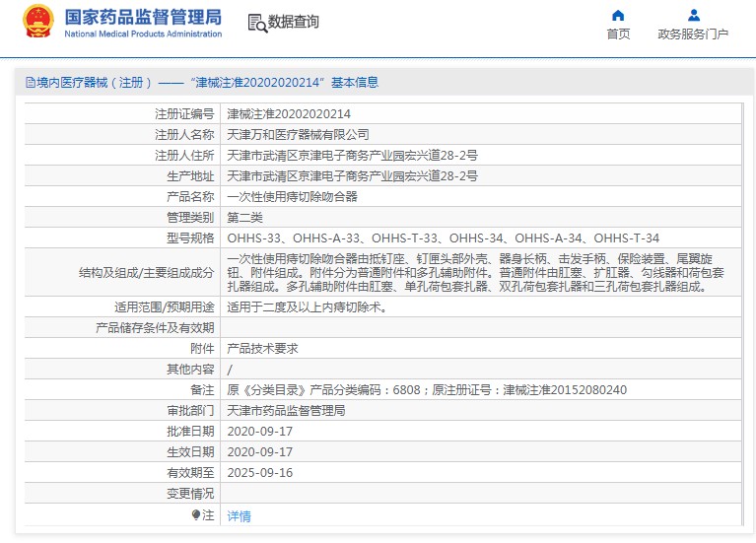
Task: Click the 生效日期 value 2020-09-17
Action: 260,452
